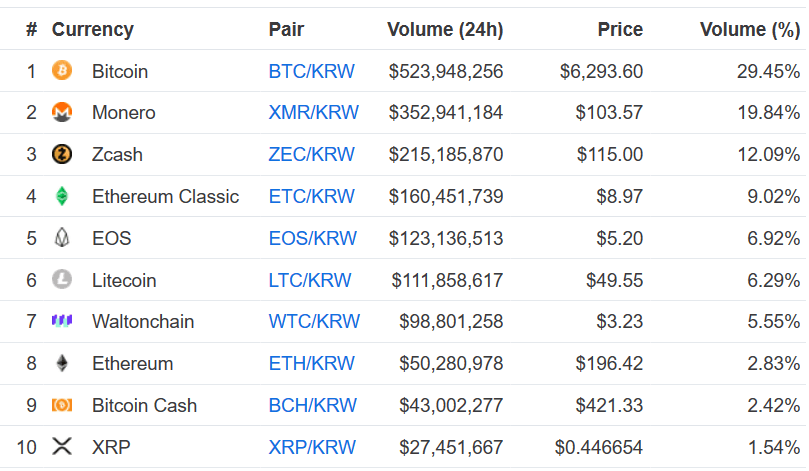The height and width of the screenshot is (471, 809).
Task: Click the Bitcoin orange logo icon
Action: 62,70
